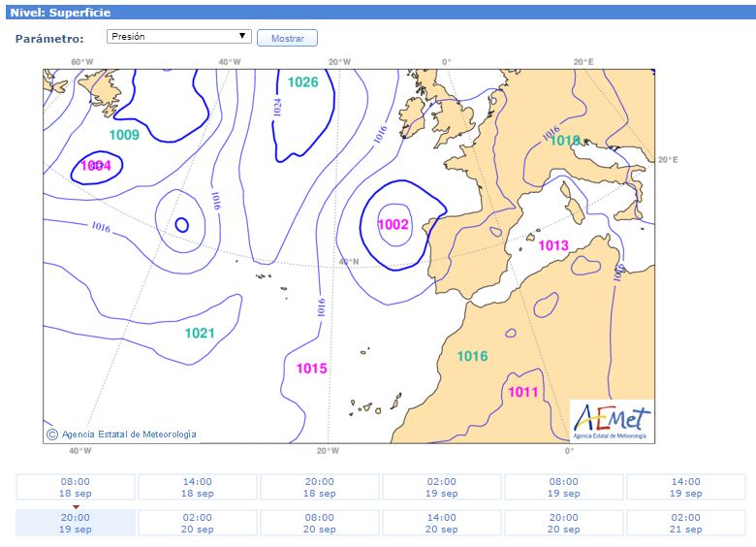
Task: Open the Parámetro dropdown showing Presión
Action: (x=179, y=37)
